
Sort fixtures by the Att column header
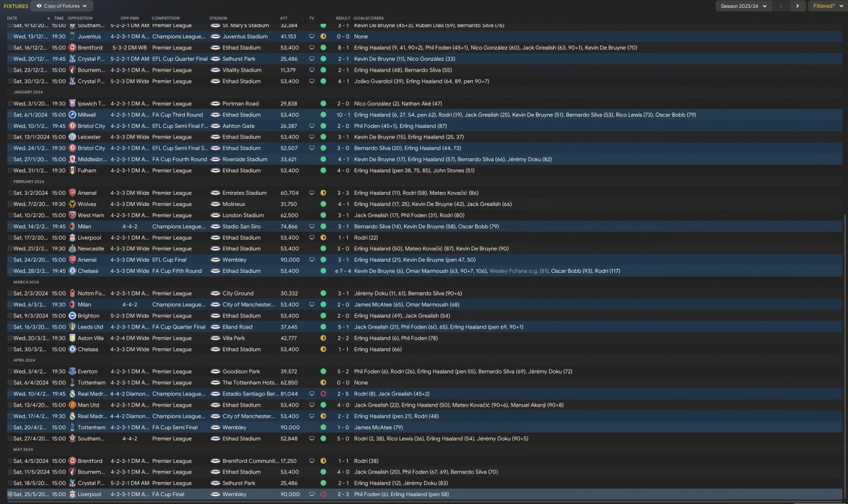[284, 18]
